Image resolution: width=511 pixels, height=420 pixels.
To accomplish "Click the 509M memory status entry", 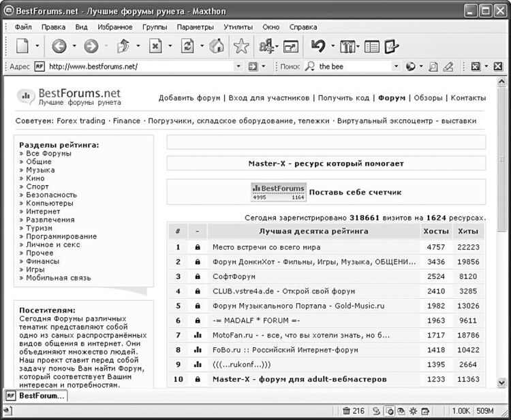I will [x=485, y=411].
